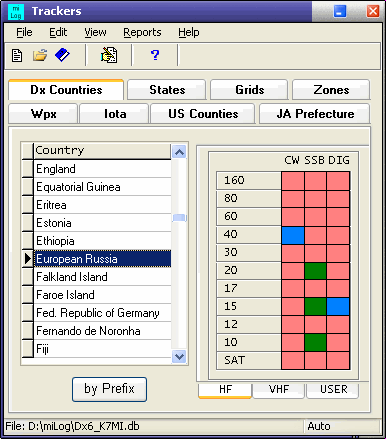Click the blue question mark help icon

coord(155,55)
